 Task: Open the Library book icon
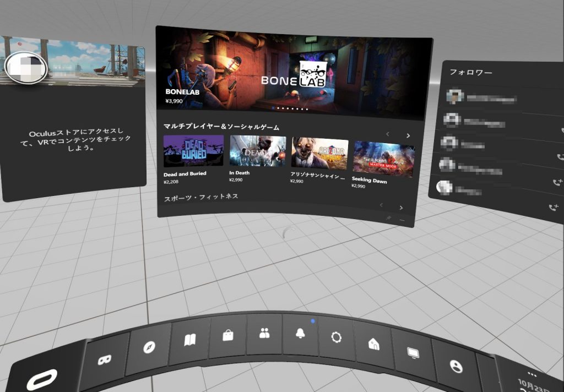click(x=189, y=340)
